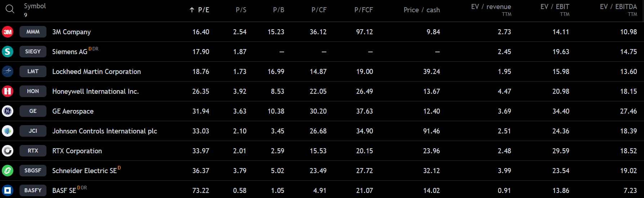644x198 pixels.
Task: Click the BASF SE logo icon
Action: pos(8,190)
